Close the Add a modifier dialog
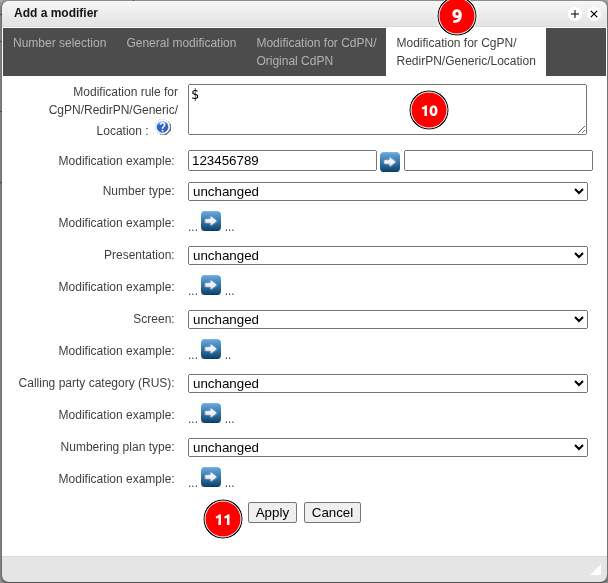Image resolution: width=608 pixels, height=583 pixels. 593,14
